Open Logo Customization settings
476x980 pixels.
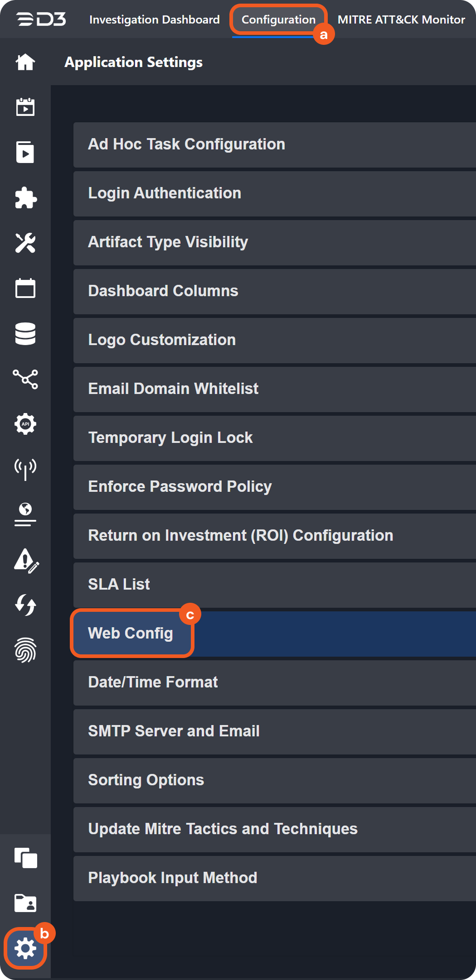point(162,340)
